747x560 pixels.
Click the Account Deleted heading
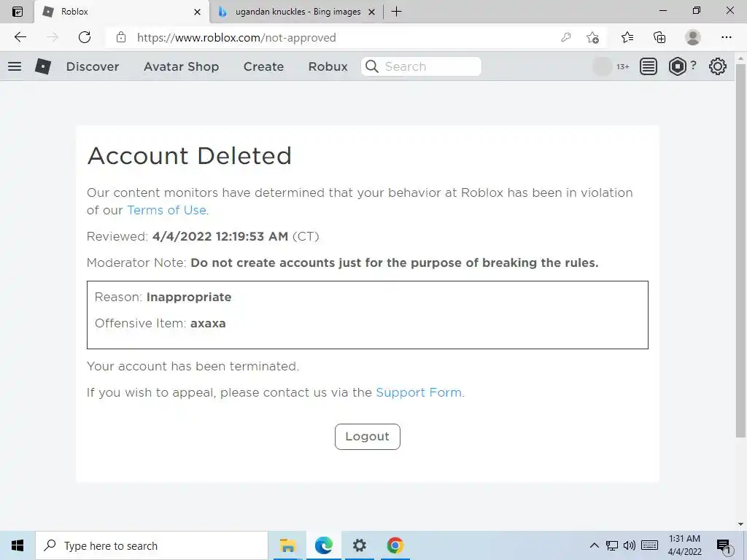point(189,156)
